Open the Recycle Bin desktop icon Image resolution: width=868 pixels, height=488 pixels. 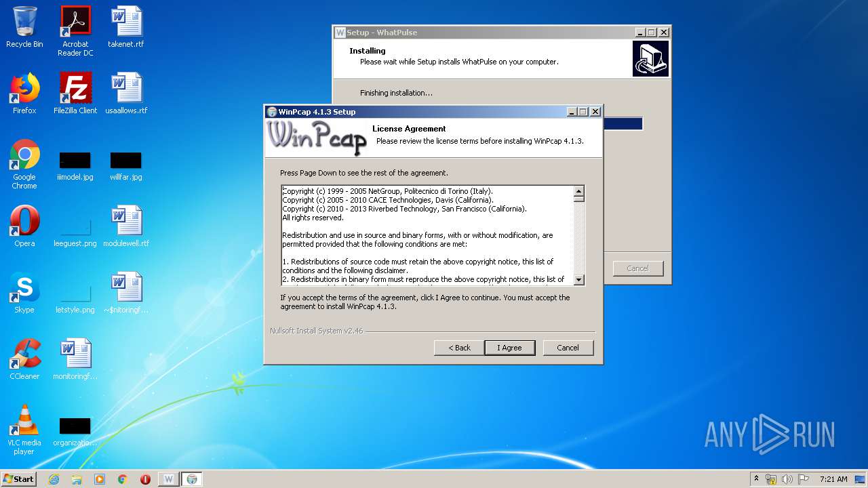[x=24, y=27]
